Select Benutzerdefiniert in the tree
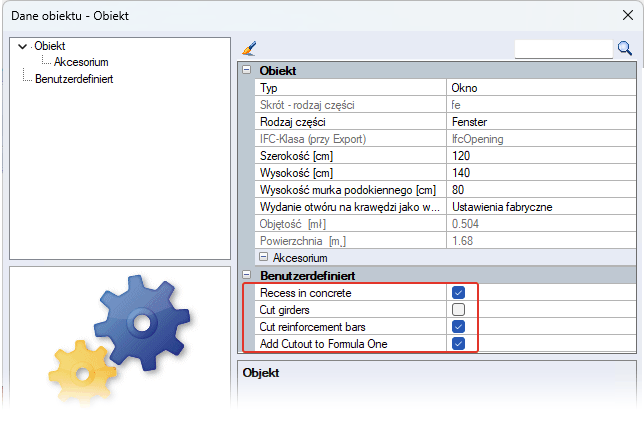 73,79
